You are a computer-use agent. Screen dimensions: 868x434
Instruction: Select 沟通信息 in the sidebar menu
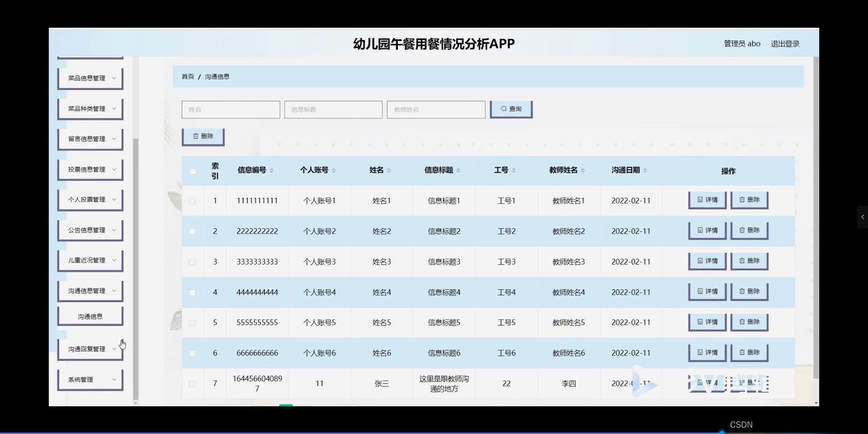coord(90,316)
